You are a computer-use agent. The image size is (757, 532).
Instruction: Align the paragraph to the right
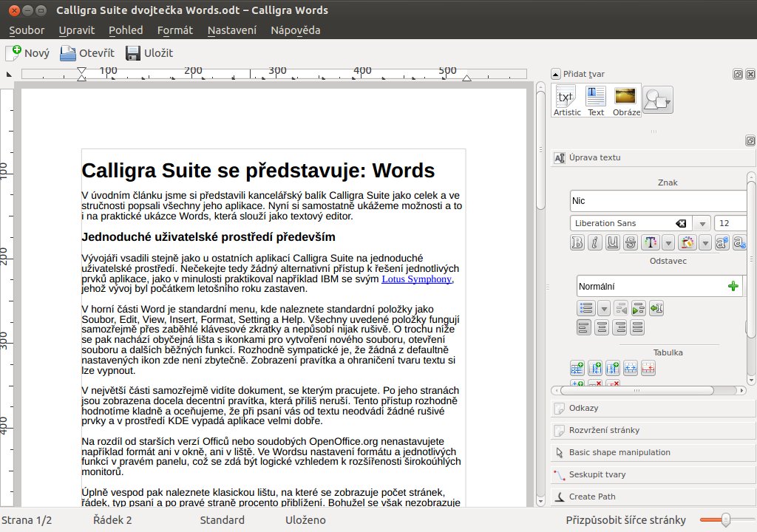coord(620,328)
